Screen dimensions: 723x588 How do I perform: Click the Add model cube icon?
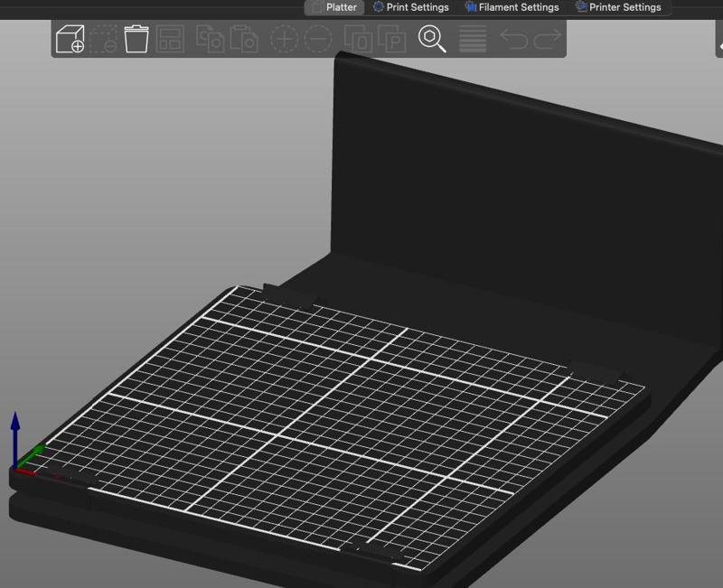pos(70,39)
